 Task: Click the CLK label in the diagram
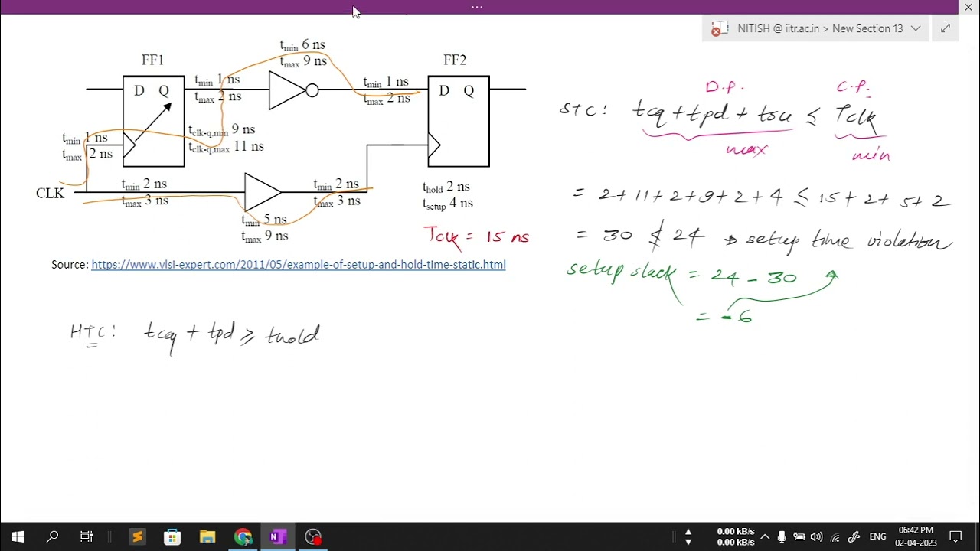coord(50,193)
